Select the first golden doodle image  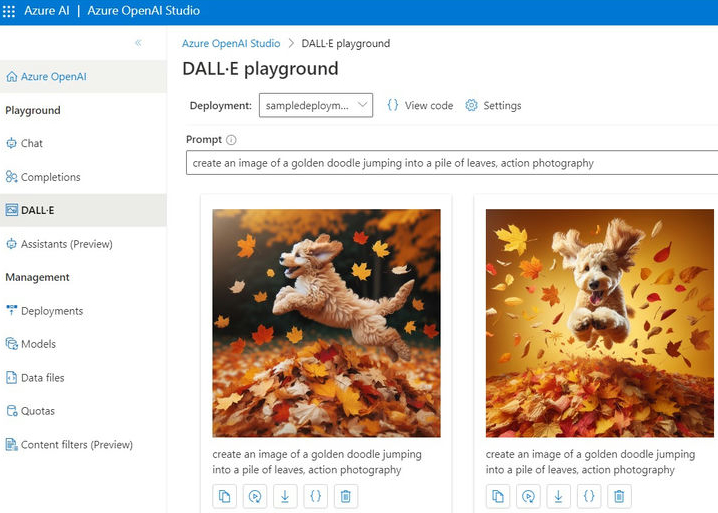326,323
